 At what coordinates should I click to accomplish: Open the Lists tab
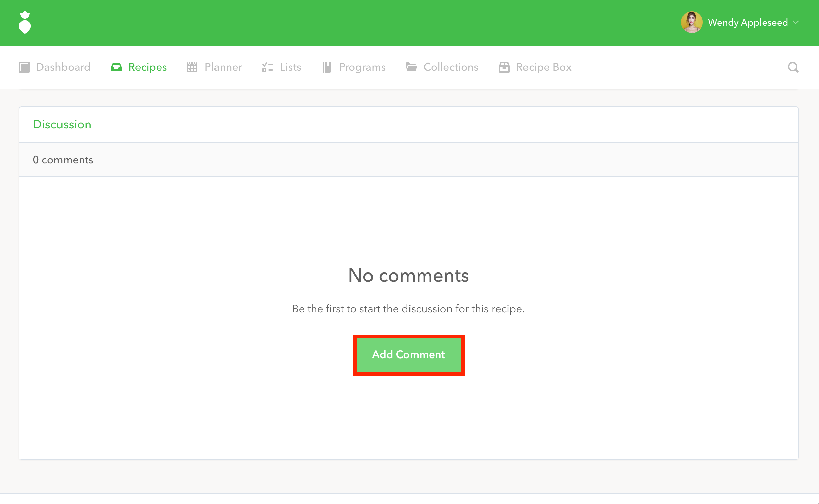[290, 67]
